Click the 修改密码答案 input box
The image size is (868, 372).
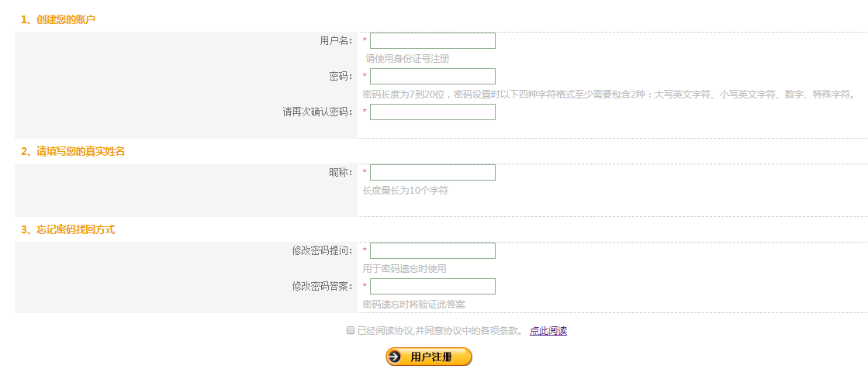432,286
